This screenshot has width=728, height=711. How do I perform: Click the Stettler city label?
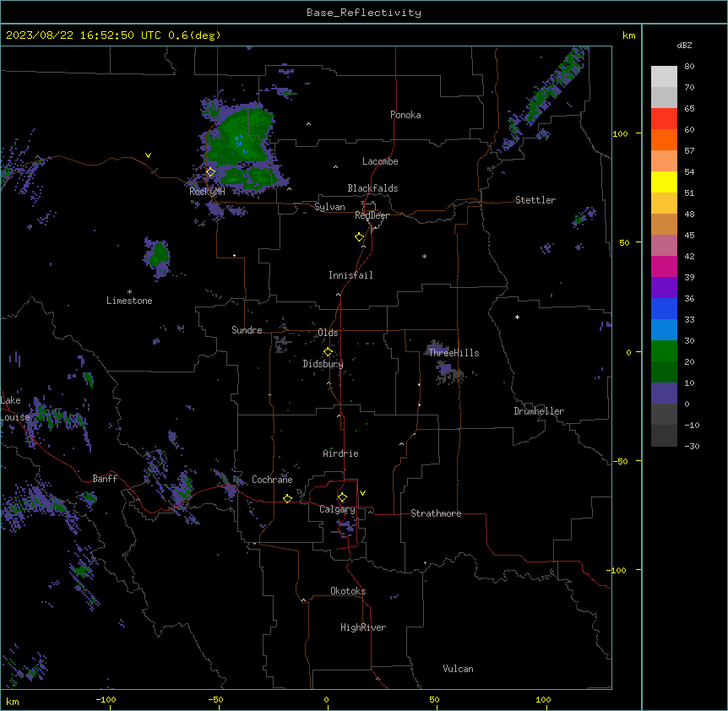coord(535,200)
